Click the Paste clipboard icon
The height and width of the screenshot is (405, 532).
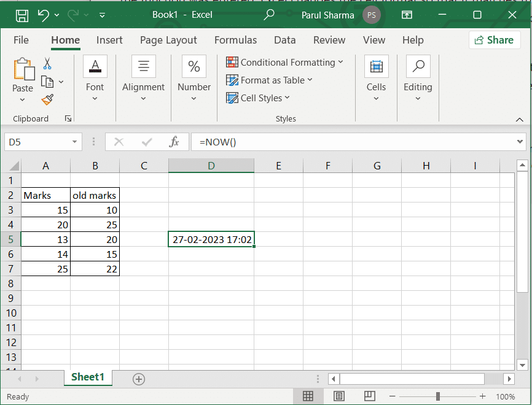click(x=24, y=69)
